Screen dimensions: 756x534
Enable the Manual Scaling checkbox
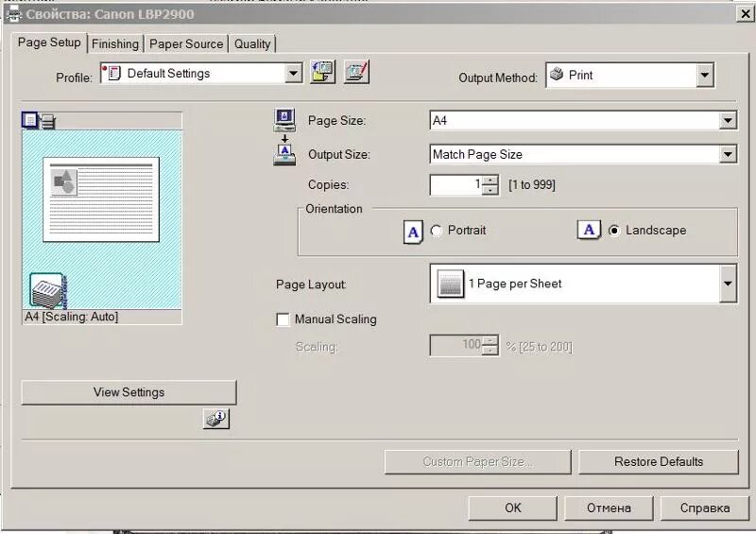[x=283, y=319]
